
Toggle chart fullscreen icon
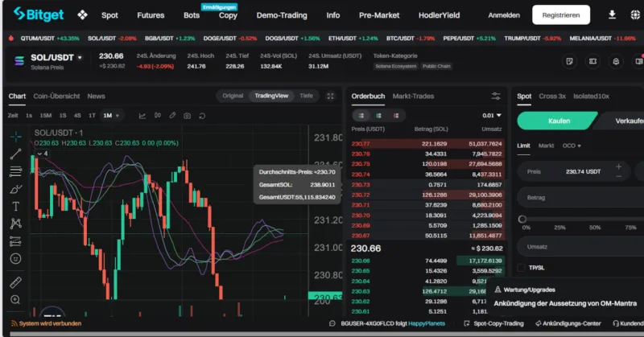pyautogui.click(x=330, y=96)
